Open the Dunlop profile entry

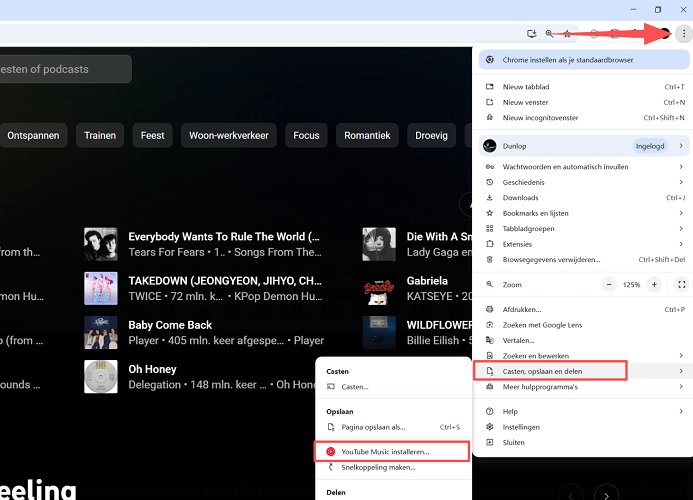point(584,146)
